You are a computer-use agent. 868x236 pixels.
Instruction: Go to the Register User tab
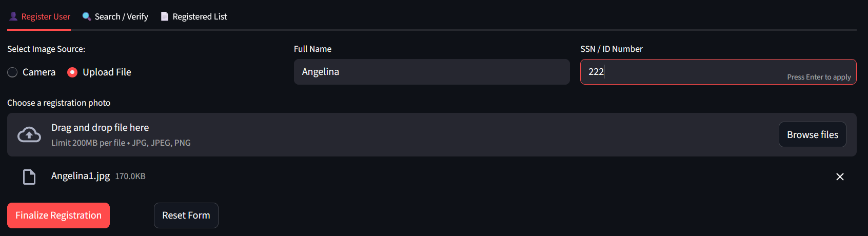(x=46, y=16)
